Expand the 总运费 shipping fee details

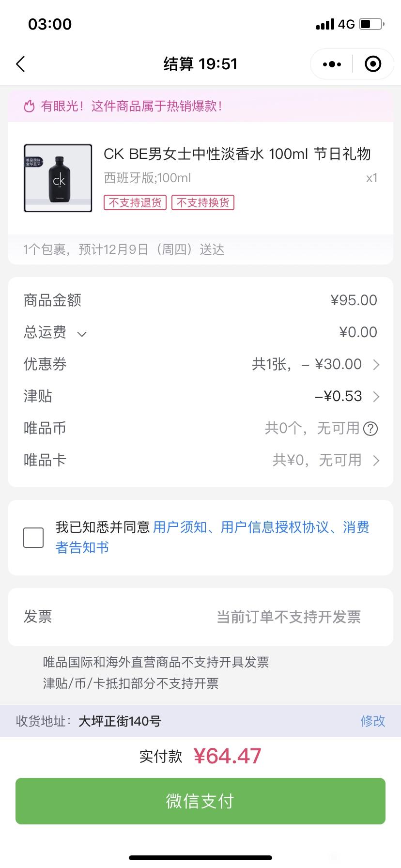[x=82, y=334]
